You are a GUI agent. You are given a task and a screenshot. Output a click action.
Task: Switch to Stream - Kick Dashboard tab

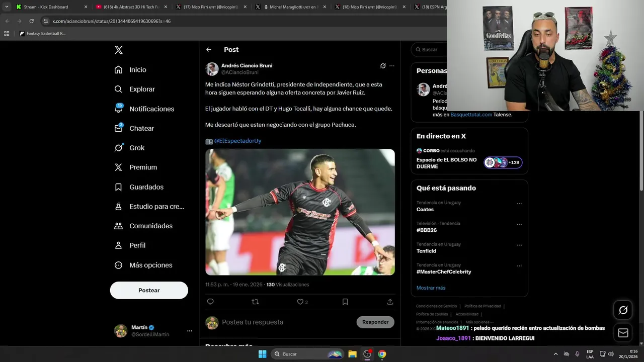coord(51,7)
